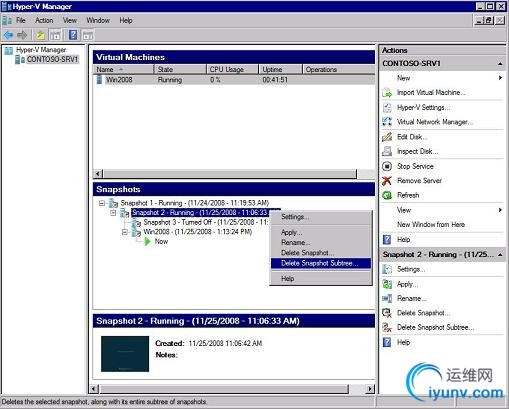Collapse the CONTOSO-SRV1 actions section
509x409 pixels.
click(x=500, y=64)
